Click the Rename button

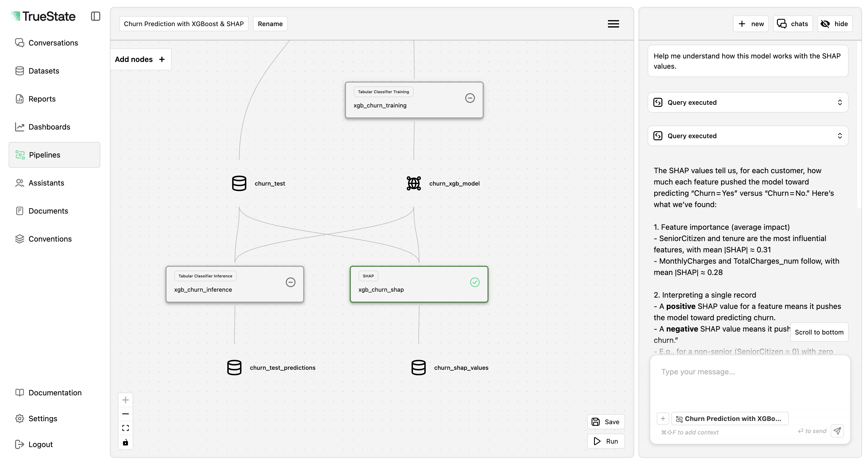tap(270, 24)
